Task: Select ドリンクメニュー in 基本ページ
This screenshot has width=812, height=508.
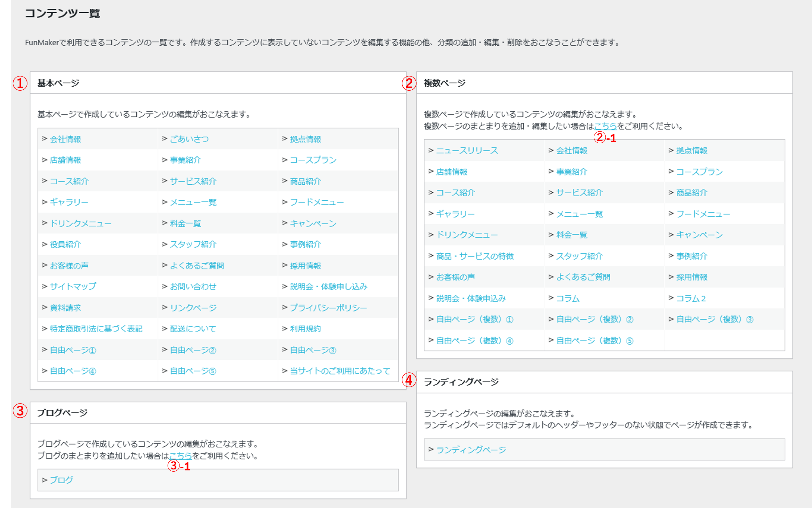Action: 81,223
